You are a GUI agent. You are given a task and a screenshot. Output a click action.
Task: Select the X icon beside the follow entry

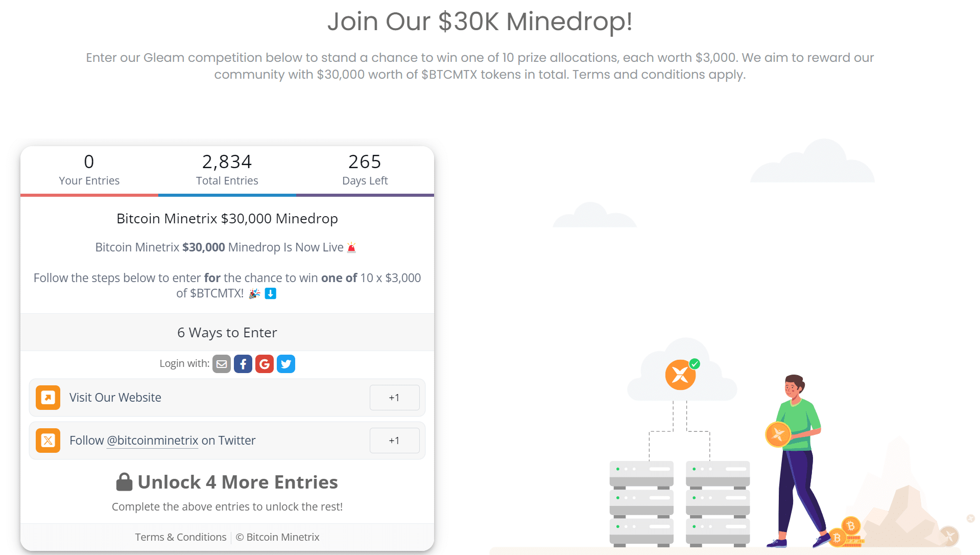pos(47,440)
